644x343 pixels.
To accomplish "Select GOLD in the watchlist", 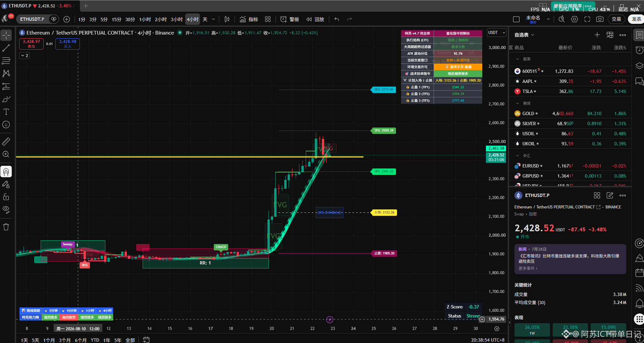I will [570, 113].
